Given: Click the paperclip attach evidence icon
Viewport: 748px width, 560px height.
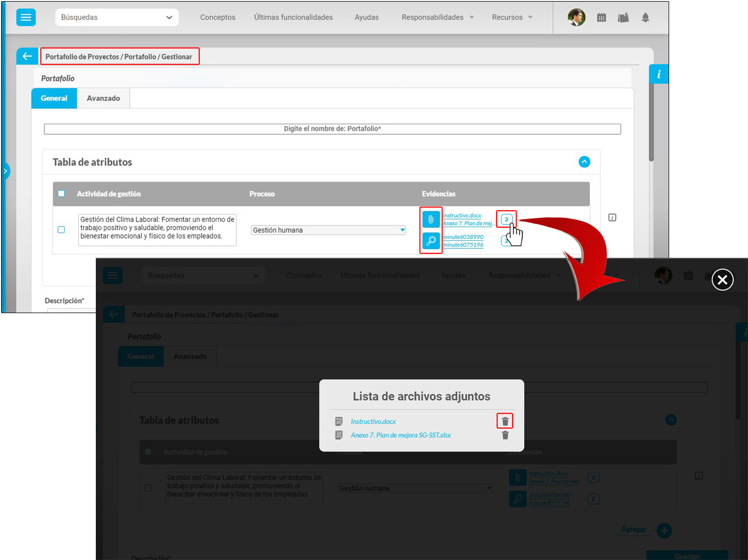Looking at the screenshot, I should click(431, 220).
